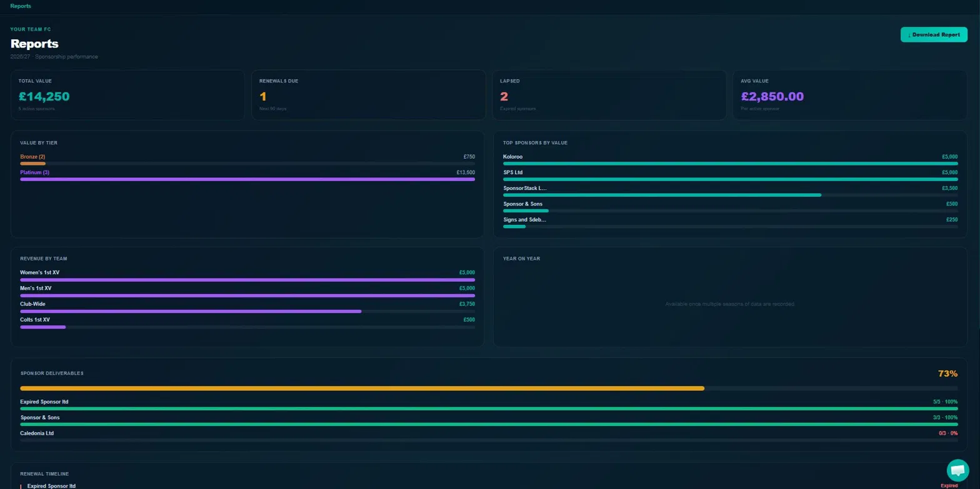The height and width of the screenshot is (489, 980).
Task: Select Signs and Sdeb… sponsor row
Action: click(x=730, y=222)
